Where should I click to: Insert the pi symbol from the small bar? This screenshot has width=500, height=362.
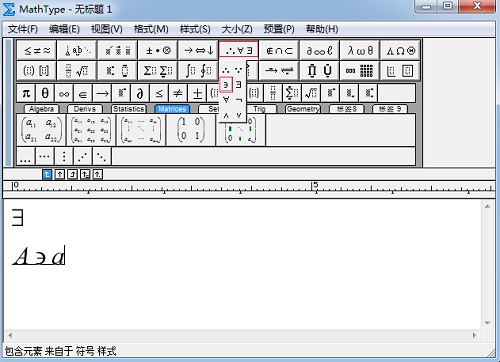pos(26,93)
